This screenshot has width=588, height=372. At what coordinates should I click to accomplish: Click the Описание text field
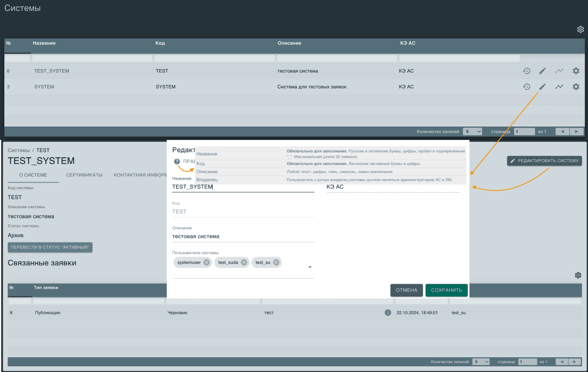[243, 236]
